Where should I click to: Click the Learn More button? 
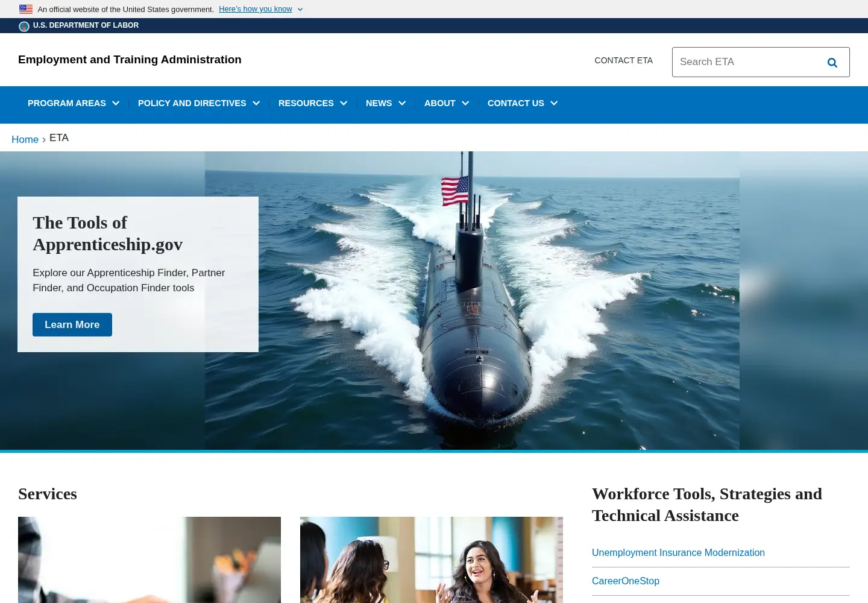(x=72, y=324)
